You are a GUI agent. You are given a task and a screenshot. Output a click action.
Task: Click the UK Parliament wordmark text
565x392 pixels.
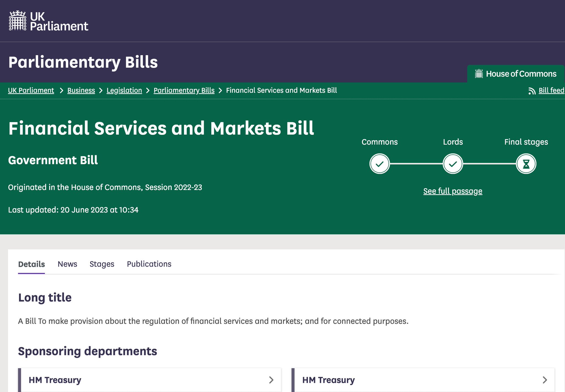(x=59, y=21)
